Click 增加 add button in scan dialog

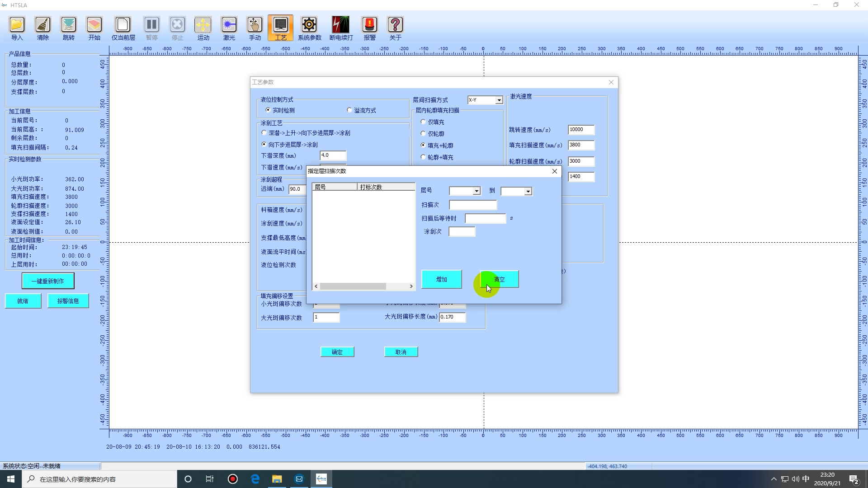(442, 279)
